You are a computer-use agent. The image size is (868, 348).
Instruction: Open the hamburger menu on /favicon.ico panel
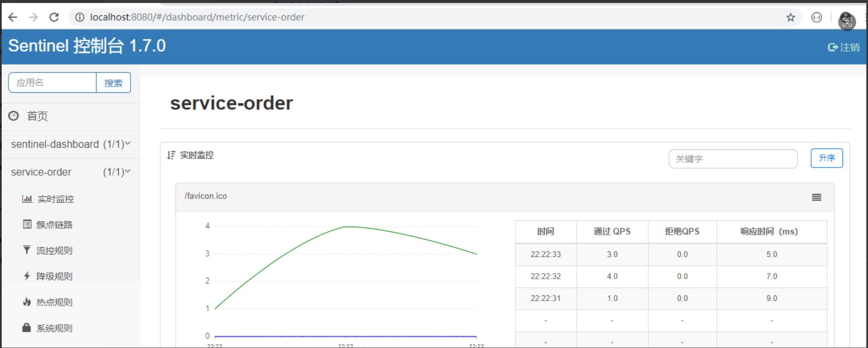(816, 197)
